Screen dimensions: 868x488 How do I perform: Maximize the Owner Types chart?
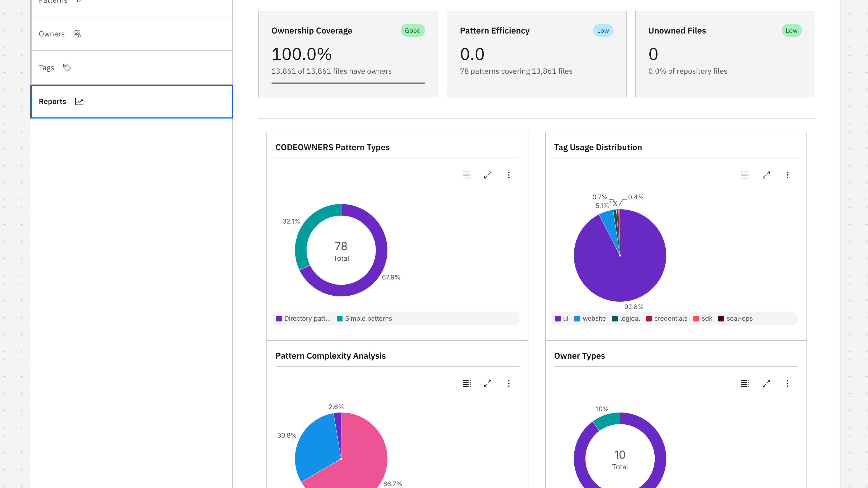pos(766,383)
